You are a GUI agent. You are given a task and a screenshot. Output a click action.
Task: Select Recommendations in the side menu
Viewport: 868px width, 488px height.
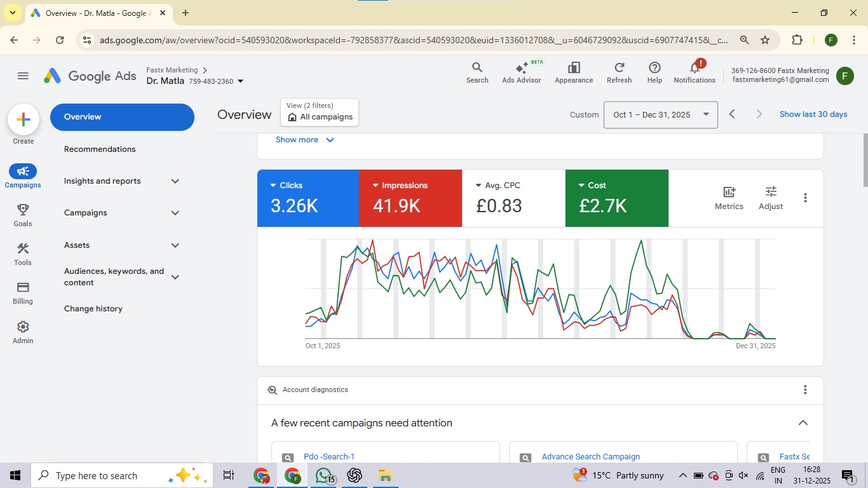100,149
